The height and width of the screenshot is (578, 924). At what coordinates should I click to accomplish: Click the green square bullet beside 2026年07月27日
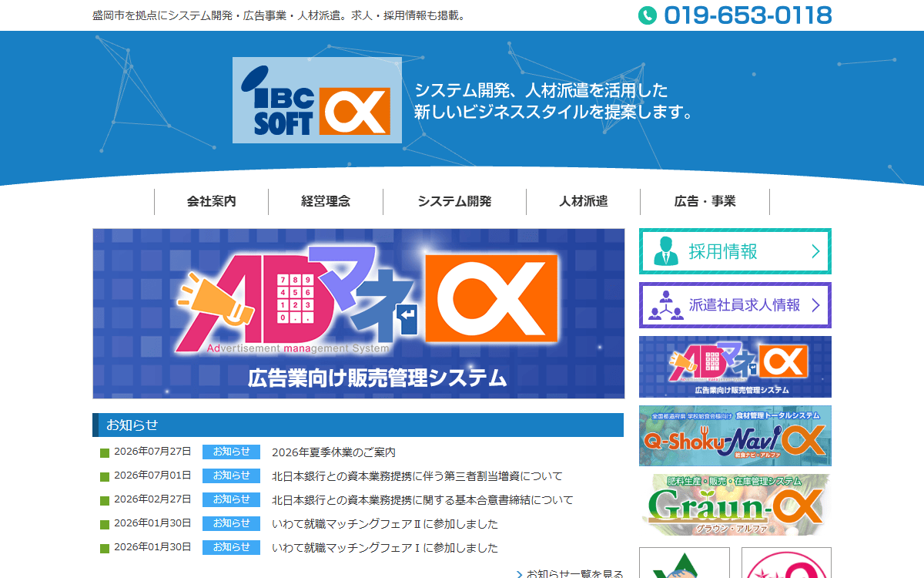click(105, 453)
